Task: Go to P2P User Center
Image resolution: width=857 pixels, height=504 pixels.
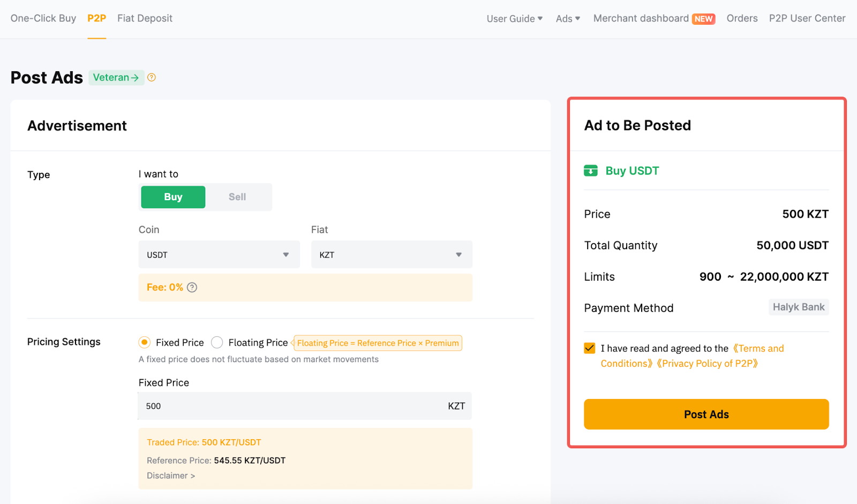Action: pyautogui.click(x=807, y=18)
